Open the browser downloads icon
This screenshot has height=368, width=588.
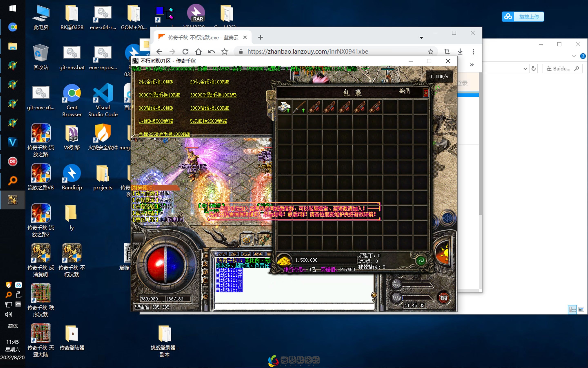460,52
